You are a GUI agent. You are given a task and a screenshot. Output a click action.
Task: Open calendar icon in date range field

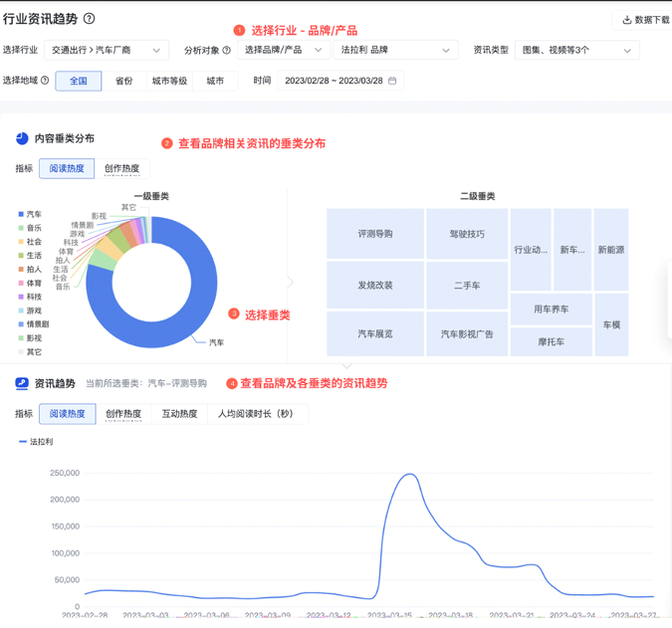click(392, 81)
